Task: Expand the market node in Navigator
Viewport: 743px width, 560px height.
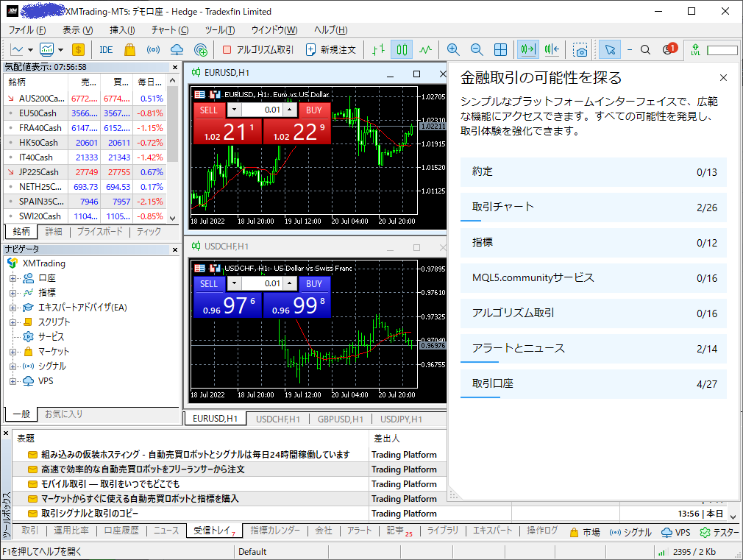Action: pos(13,352)
